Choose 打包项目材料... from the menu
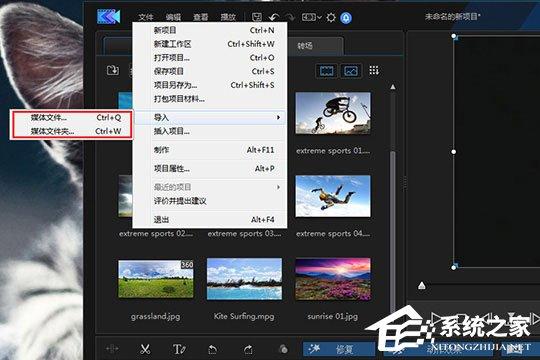The height and width of the screenshot is (360, 540). pyautogui.click(x=210, y=99)
